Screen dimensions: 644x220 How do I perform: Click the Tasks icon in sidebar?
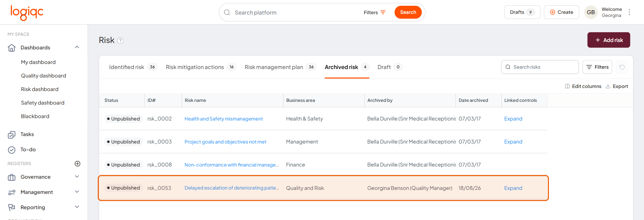[11, 135]
